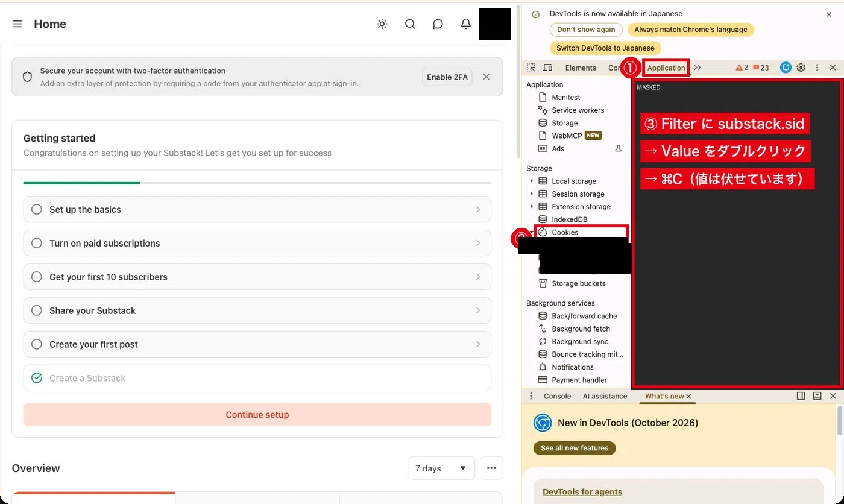
Task: Click 'Always match Chrome's language' button
Action: pyautogui.click(x=691, y=30)
